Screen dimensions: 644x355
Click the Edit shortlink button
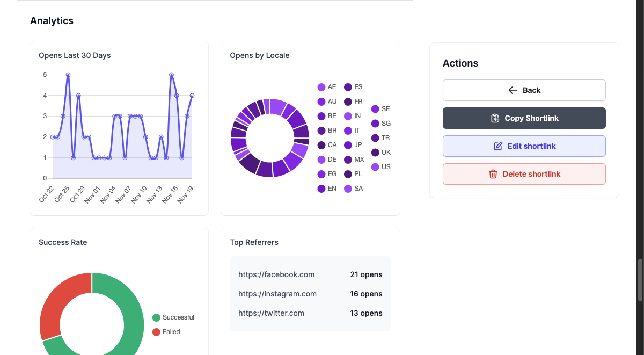click(524, 146)
